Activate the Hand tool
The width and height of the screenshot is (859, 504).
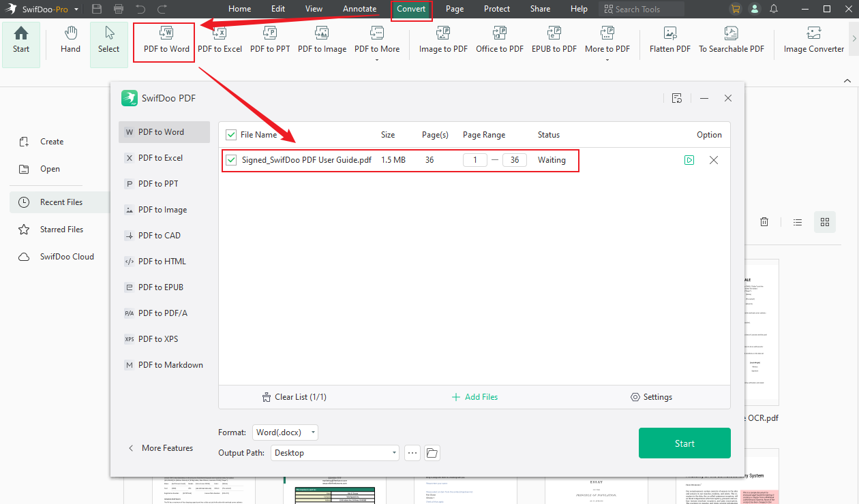[x=70, y=41]
